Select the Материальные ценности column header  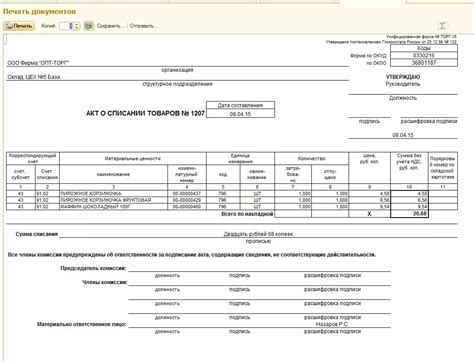click(133, 159)
